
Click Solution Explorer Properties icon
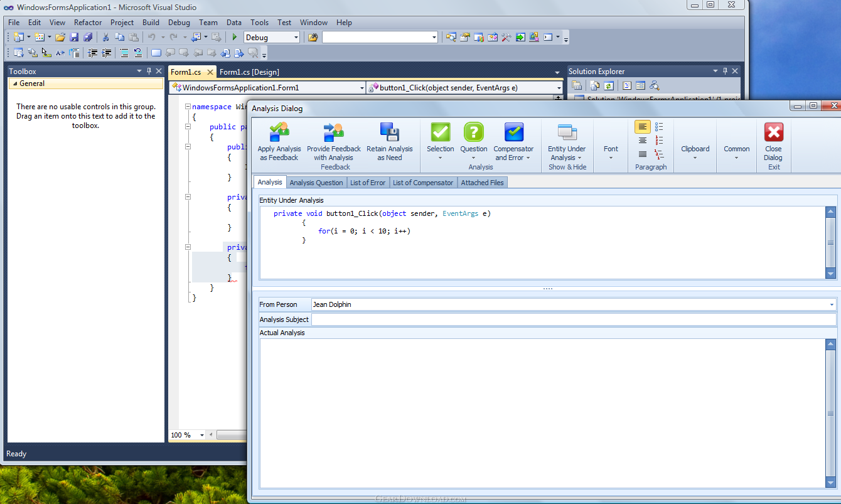coord(576,86)
